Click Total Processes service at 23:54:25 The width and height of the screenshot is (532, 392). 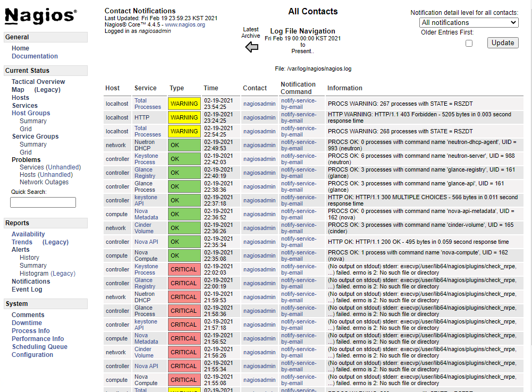click(x=148, y=104)
